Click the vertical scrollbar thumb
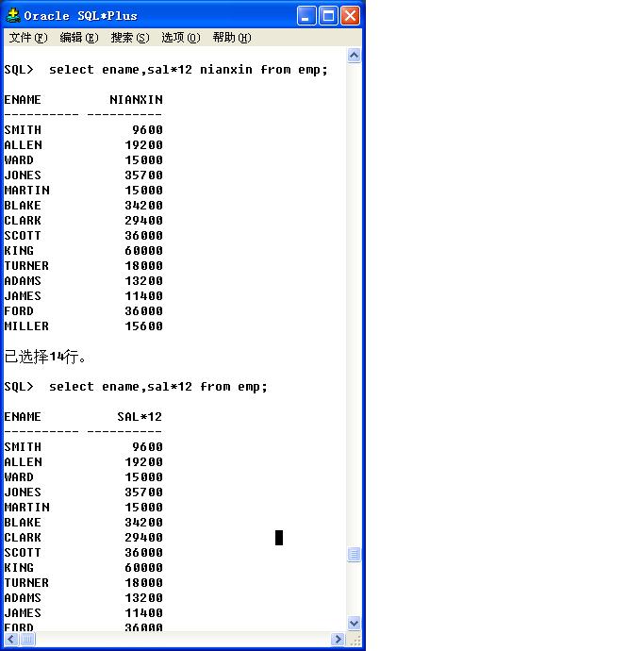 [354, 554]
